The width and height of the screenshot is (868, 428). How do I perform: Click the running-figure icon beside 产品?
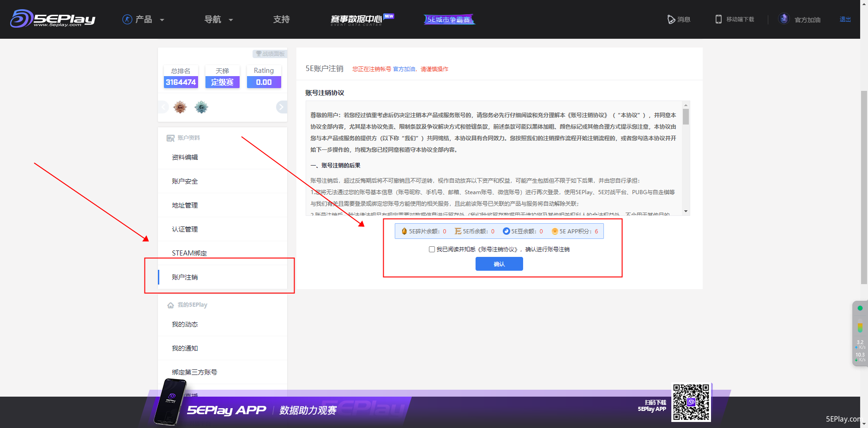[x=127, y=19]
